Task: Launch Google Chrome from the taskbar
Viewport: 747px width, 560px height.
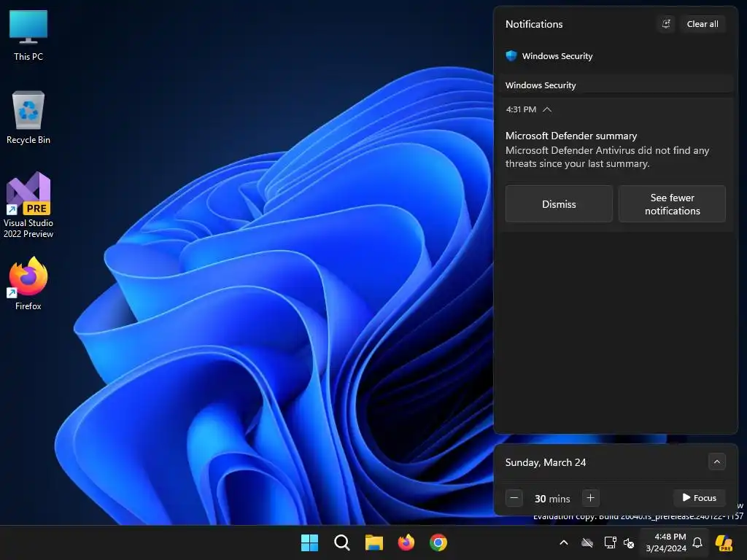Action: pos(438,542)
